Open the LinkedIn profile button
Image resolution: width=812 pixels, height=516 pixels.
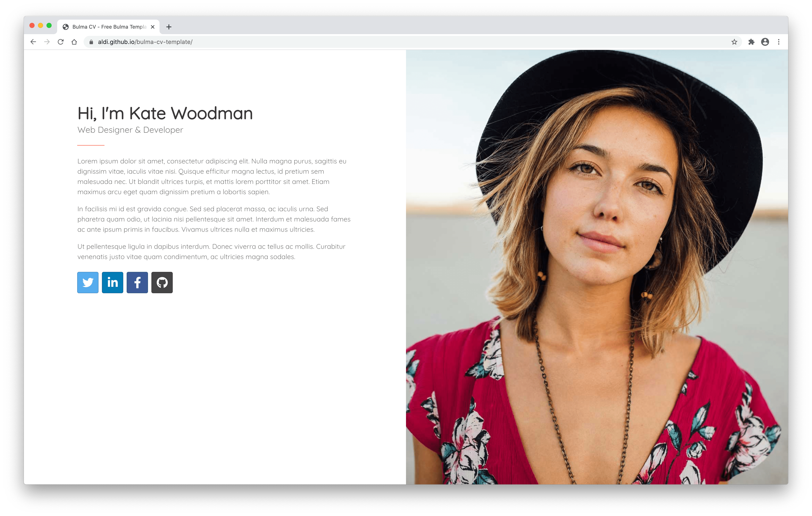tap(112, 283)
